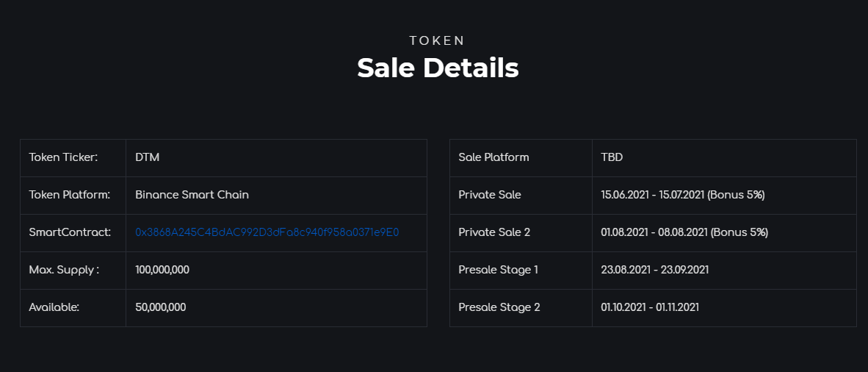Image resolution: width=868 pixels, height=372 pixels.
Task: Select the 100,000,000 supply value
Action: (162, 270)
